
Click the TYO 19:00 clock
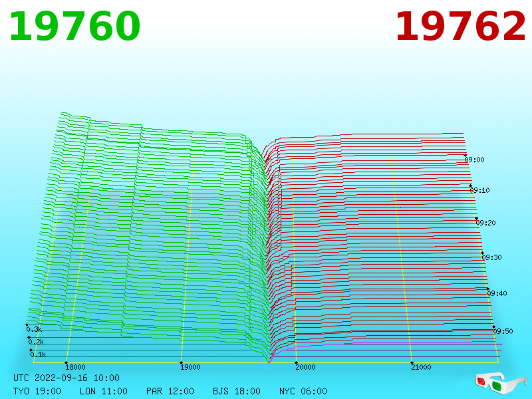click(x=37, y=391)
